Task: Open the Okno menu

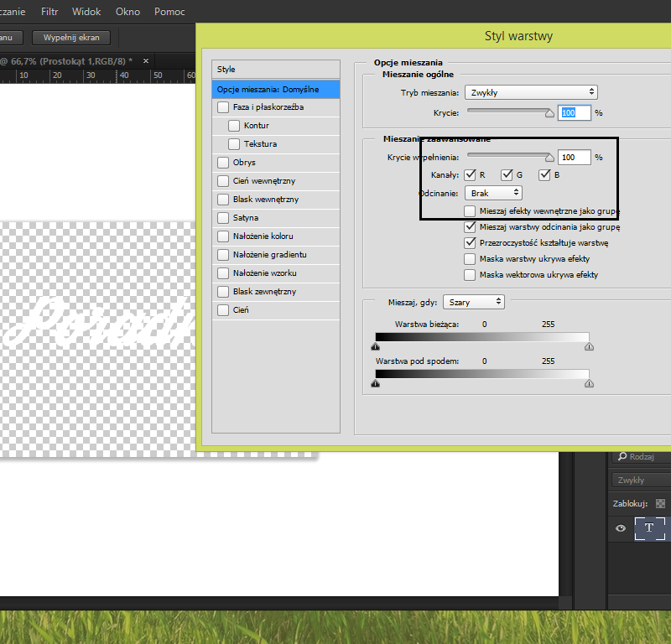Action: click(128, 12)
